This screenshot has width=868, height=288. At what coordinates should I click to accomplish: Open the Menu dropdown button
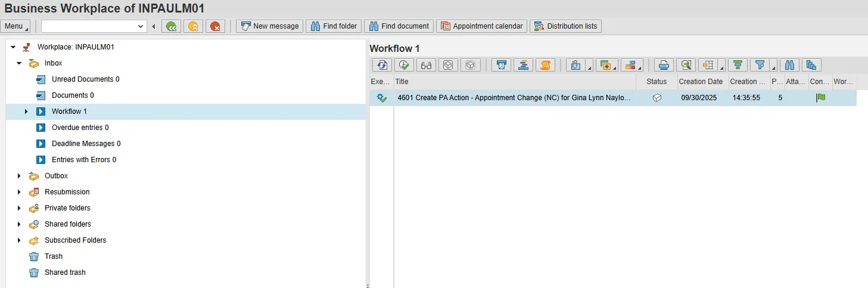(15, 26)
